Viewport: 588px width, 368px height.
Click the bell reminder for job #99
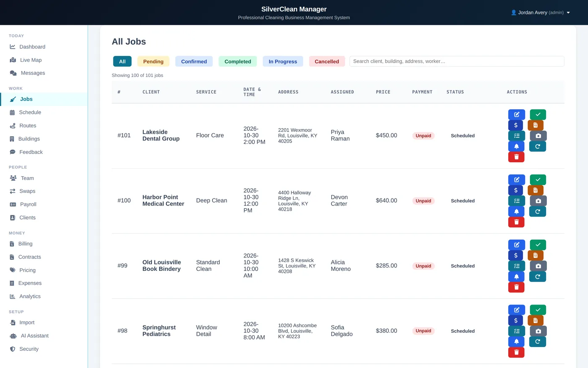(x=517, y=277)
